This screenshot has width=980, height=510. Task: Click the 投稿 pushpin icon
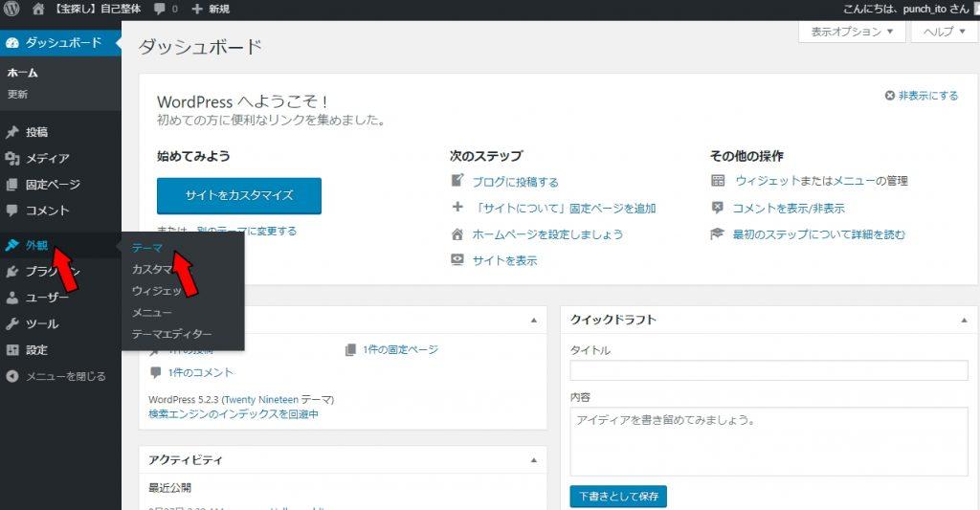pyautogui.click(x=11, y=132)
